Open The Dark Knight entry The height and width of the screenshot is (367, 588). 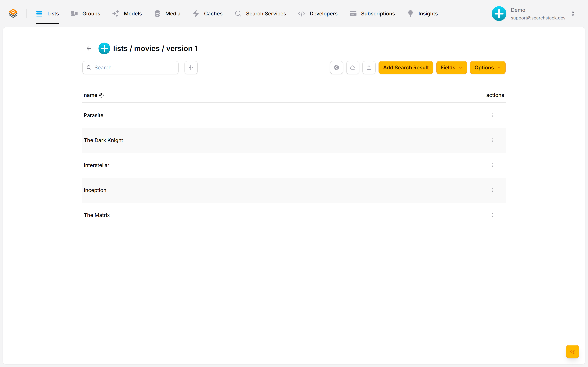[x=103, y=140]
